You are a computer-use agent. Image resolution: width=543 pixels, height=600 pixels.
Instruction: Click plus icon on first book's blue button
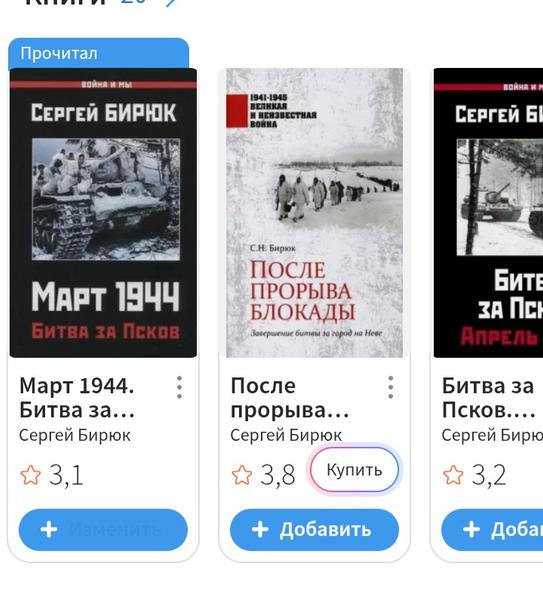click(49, 530)
